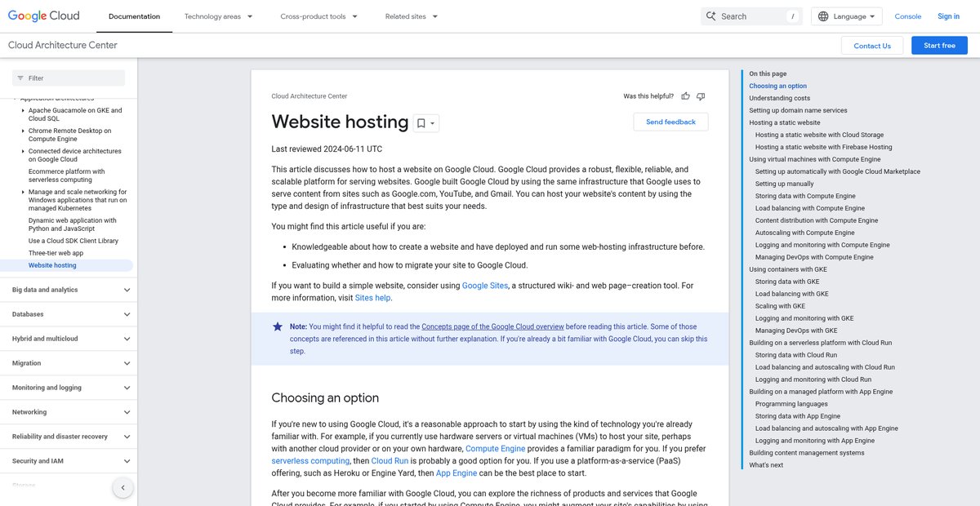980x506 pixels.
Task: Collapse the sidebar with the arrow button
Action: [122, 488]
